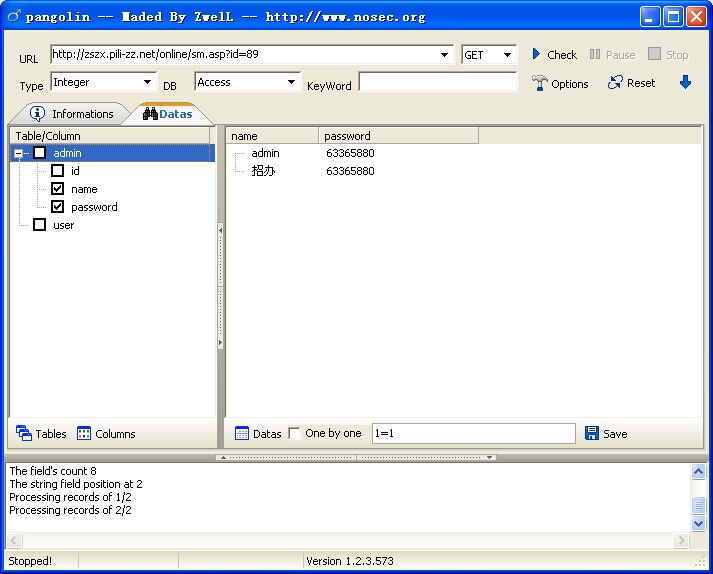Screen dimensions: 713x574
Task: Click the Tables button label
Action: tap(51, 434)
